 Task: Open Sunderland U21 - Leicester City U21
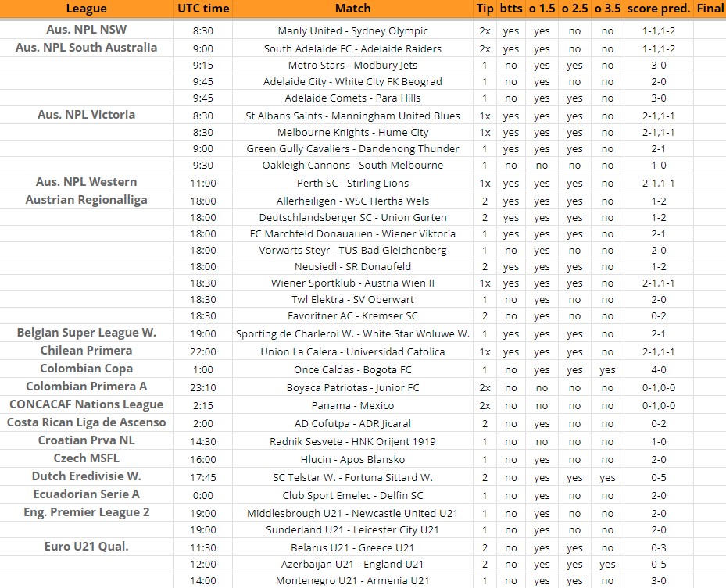point(352,529)
